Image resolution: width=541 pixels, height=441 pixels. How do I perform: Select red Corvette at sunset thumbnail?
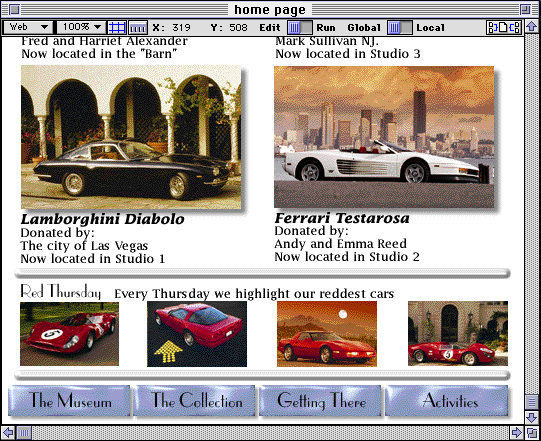coord(327,334)
